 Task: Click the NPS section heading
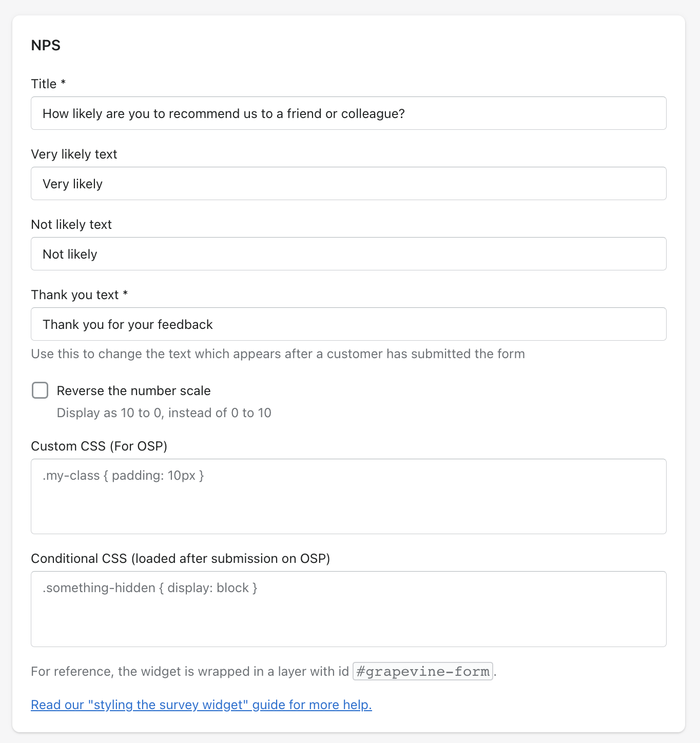point(46,45)
